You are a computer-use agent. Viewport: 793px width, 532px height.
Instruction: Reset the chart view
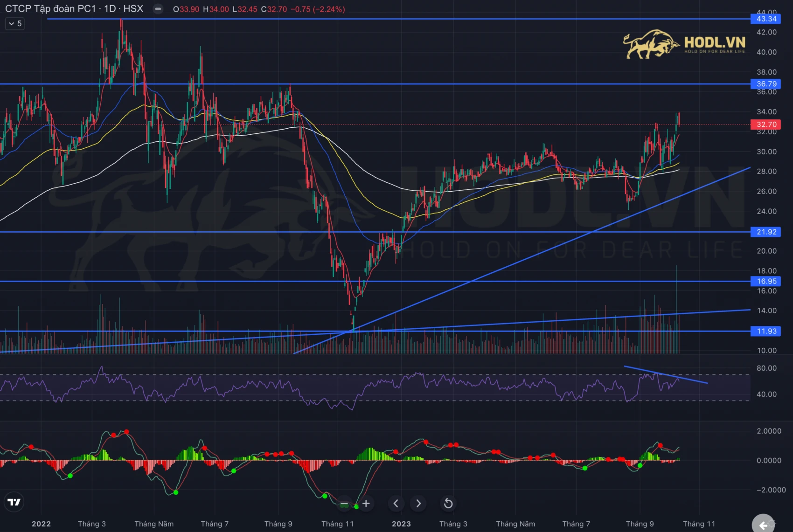(448, 504)
